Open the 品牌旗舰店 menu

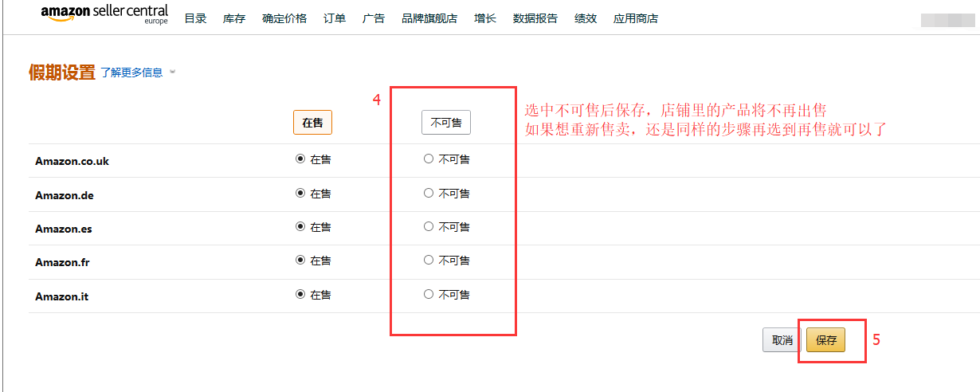pos(429,18)
